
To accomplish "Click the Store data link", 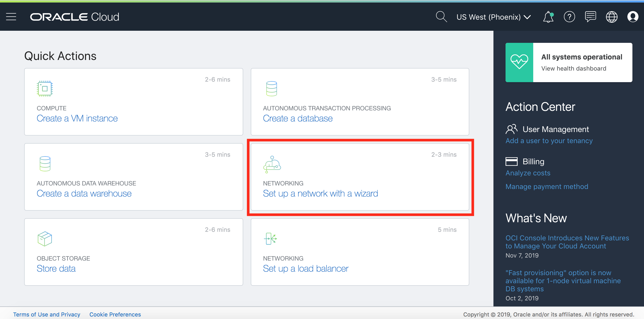I will click(x=56, y=269).
